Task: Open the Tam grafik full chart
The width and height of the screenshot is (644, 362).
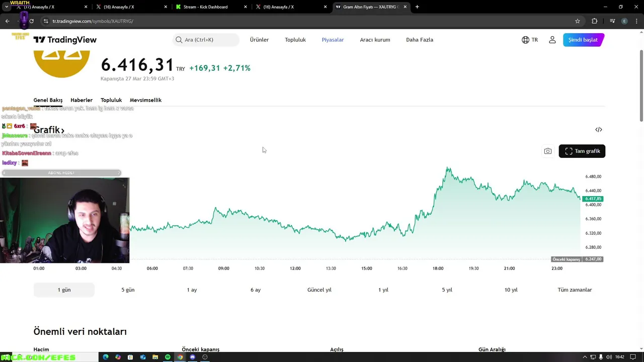Action: click(x=582, y=151)
